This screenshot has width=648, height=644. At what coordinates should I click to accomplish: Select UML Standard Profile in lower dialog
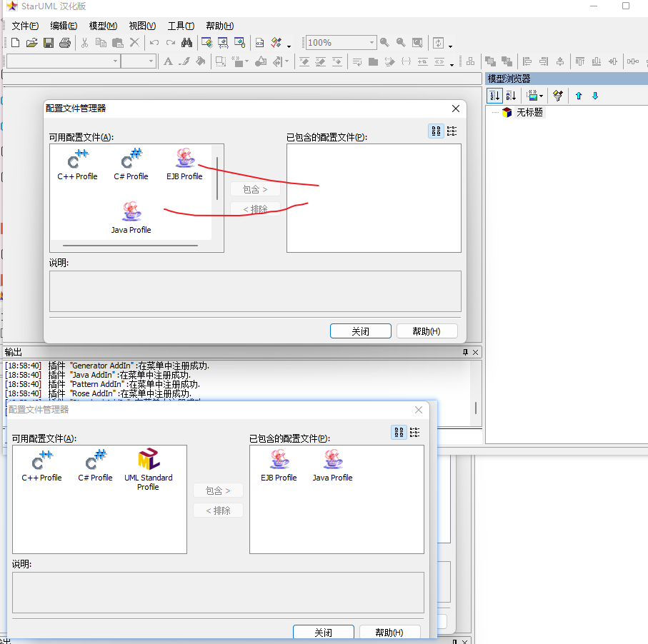[148, 470]
